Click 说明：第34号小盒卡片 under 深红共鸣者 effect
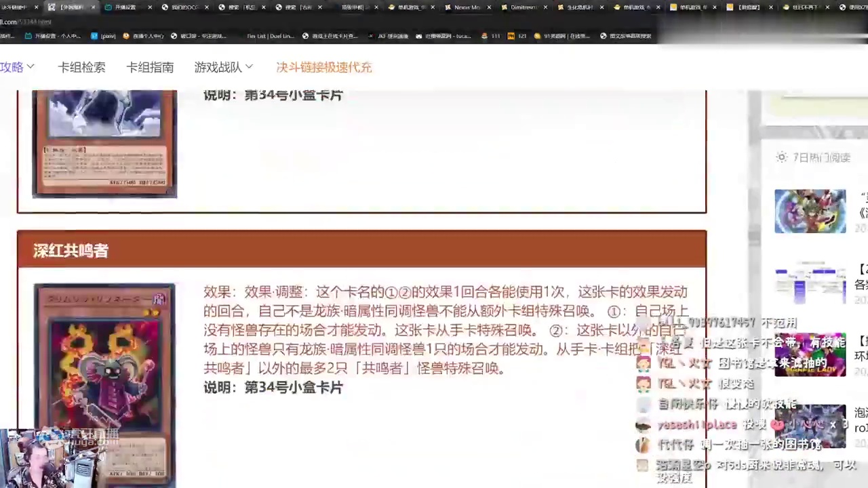 273,387
